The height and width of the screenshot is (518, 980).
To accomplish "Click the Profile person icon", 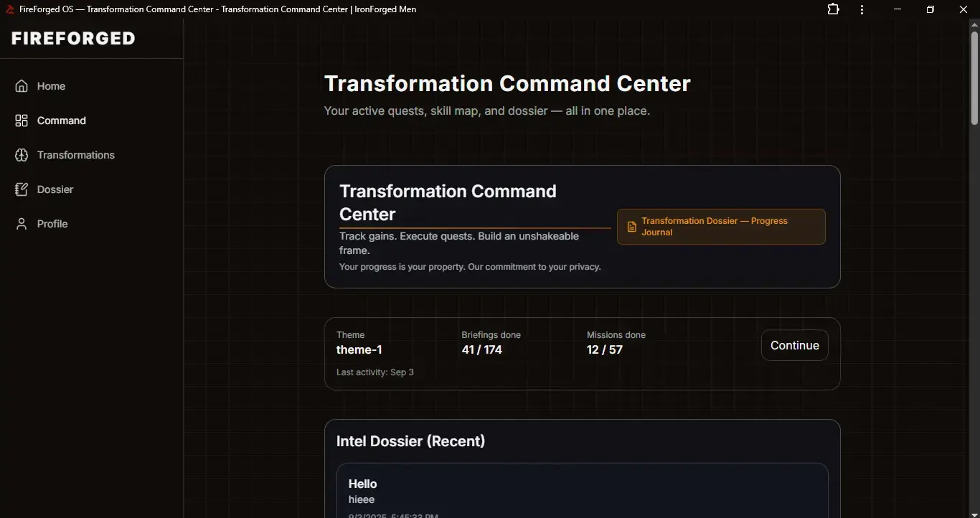I will pos(22,224).
